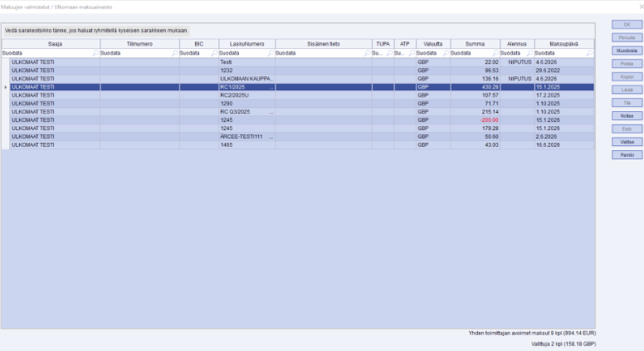Screen dimensions: 644x351
Task: Click the Esto button
Action: [627, 129]
